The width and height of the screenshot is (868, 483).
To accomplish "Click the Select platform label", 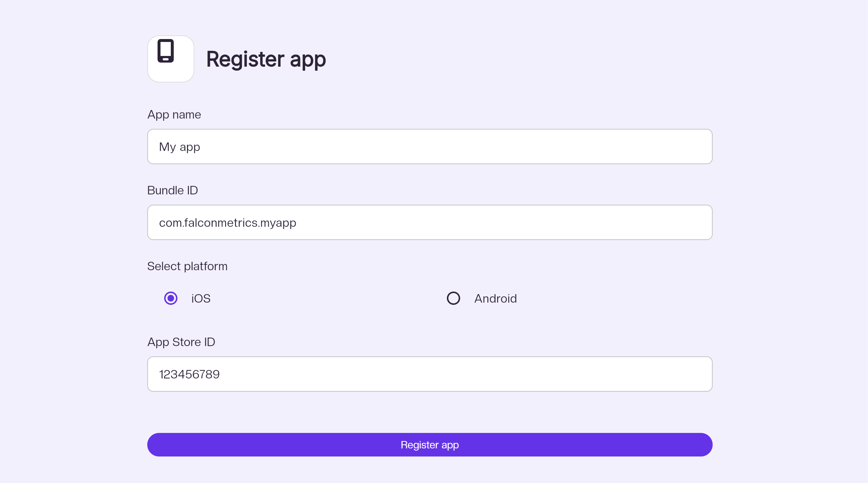I will tap(187, 266).
